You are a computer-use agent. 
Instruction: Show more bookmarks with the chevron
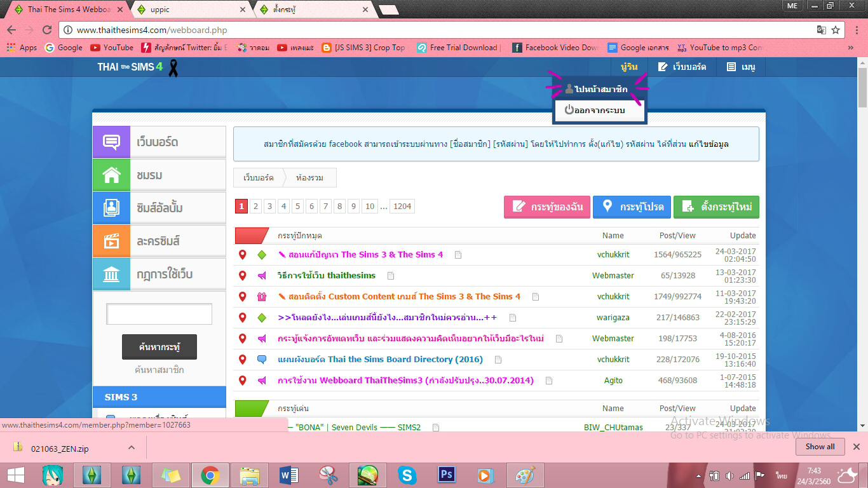851,48
